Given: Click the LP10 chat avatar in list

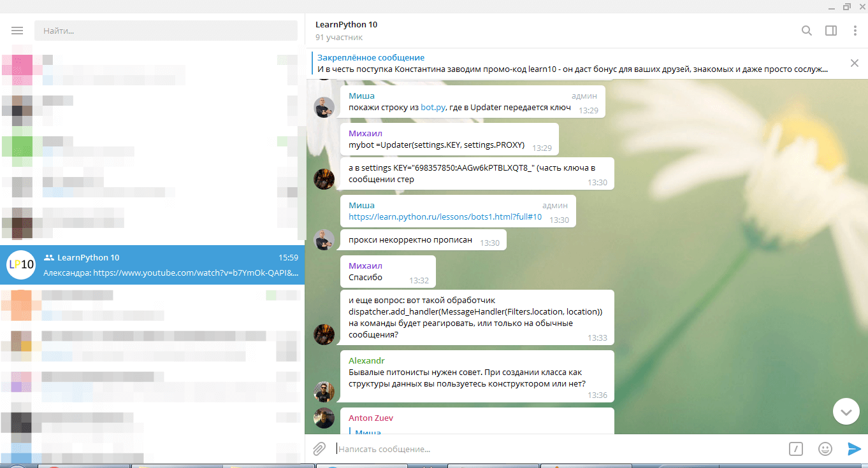Looking at the screenshot, I should pos(20,265).
